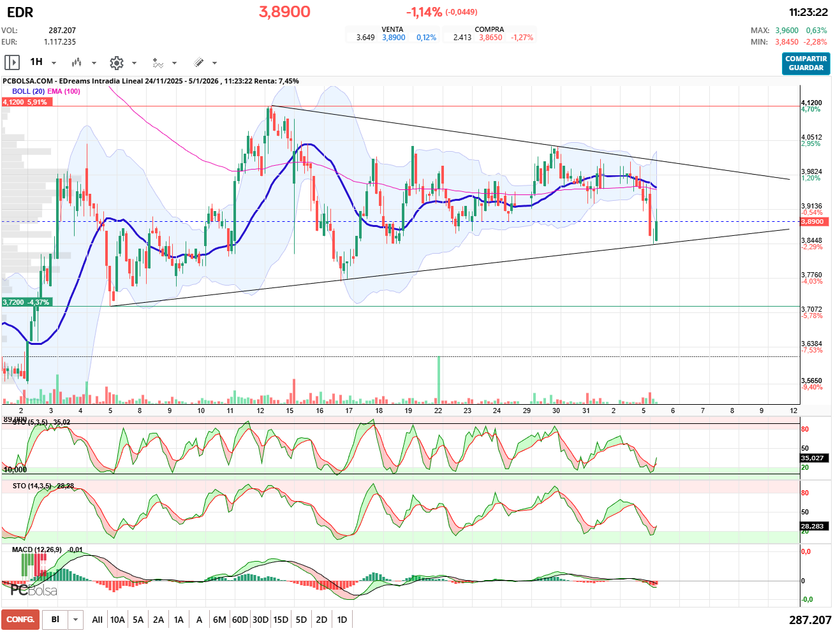This screenshot has height=633, width=840.
Task: Toggle the side panel expand icon
Action: click(x=11, y=62)
